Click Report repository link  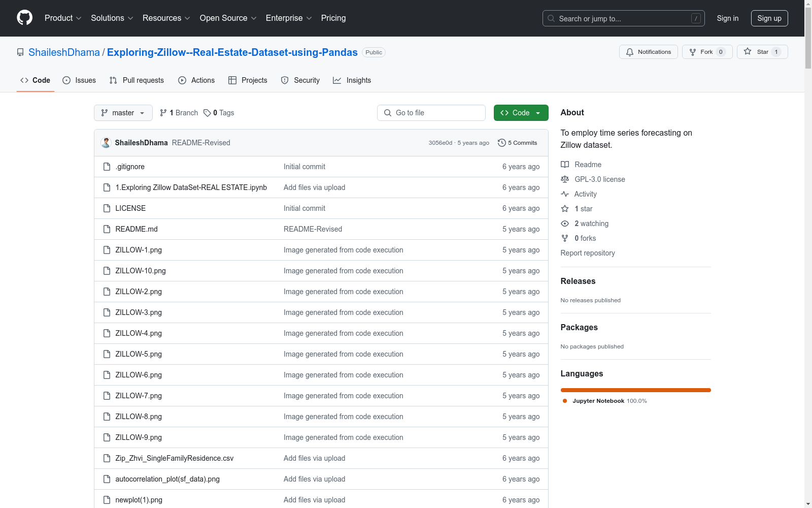click(588, 253)
